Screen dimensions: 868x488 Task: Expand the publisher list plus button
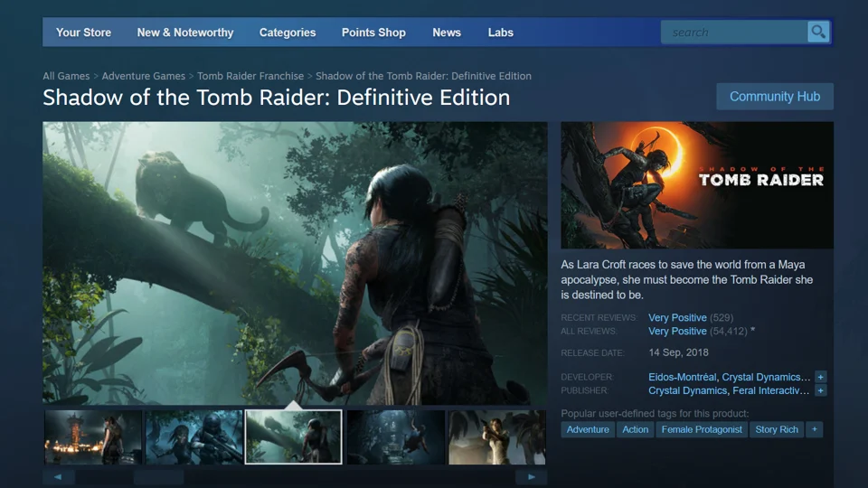click(x=820, y=390)
